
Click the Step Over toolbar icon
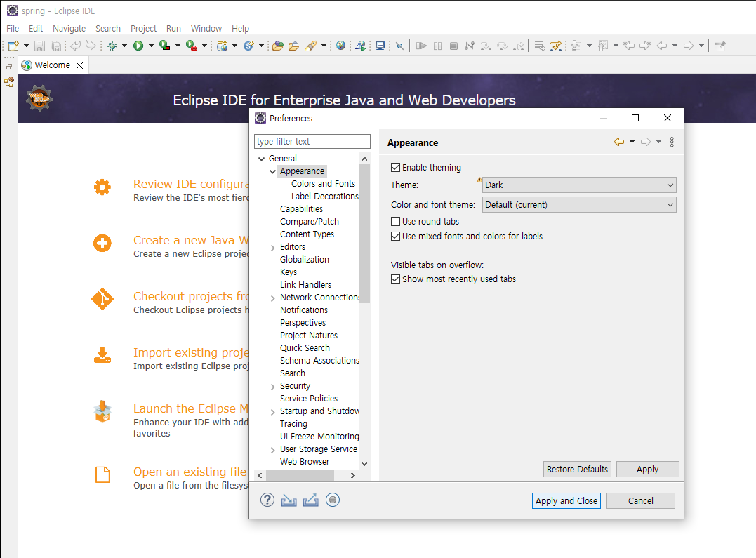tap(502, 46)
